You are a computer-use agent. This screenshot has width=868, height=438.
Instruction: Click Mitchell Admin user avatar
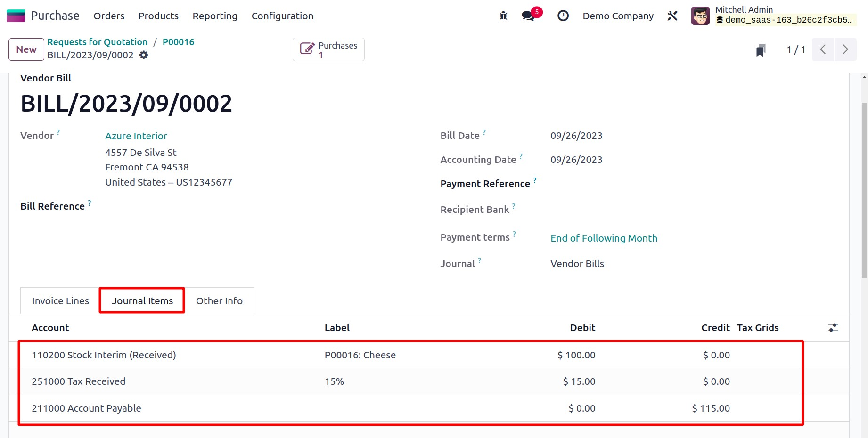700,16
